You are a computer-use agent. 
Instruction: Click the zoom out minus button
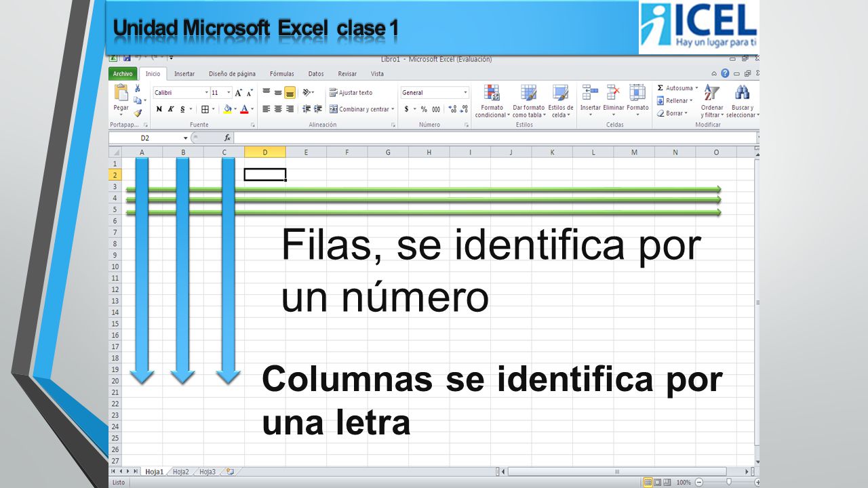click(699, 482)
